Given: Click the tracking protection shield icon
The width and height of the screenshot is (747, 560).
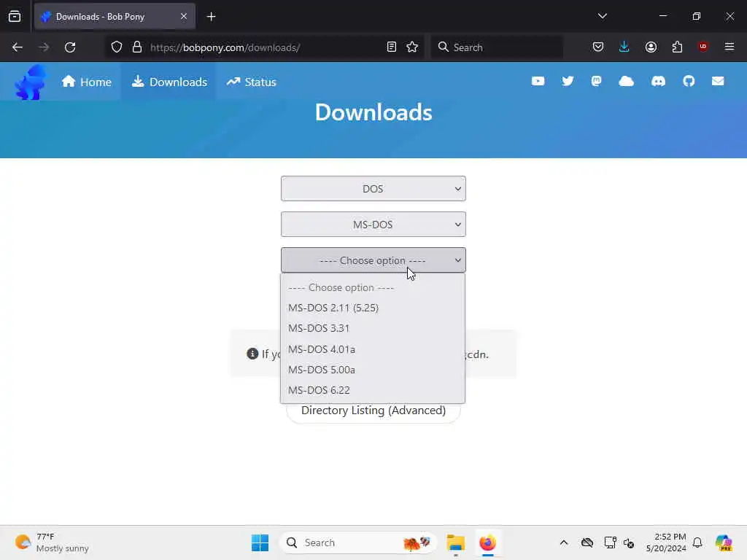Looking at the screenshot, I should coord(117,47).
